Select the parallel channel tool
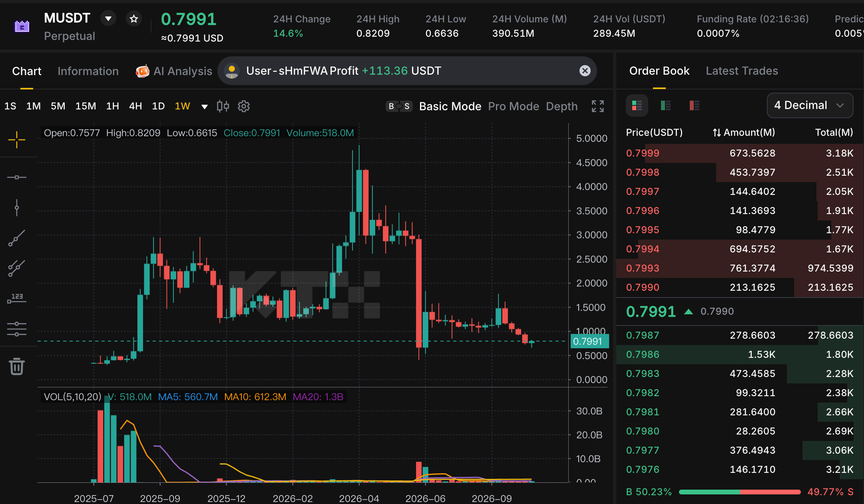The width and height of the screenshot is (864, 504). pos(17,268)
